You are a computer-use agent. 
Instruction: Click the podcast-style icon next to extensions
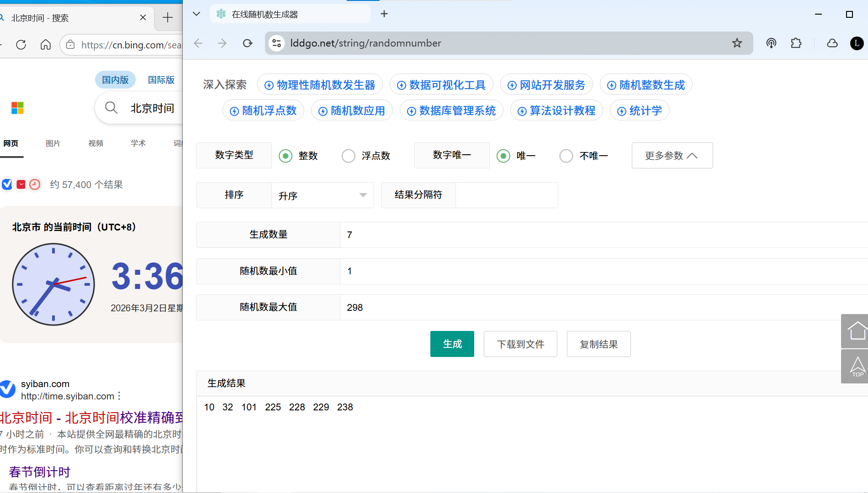pyautogui.click(x=771, y=43)
